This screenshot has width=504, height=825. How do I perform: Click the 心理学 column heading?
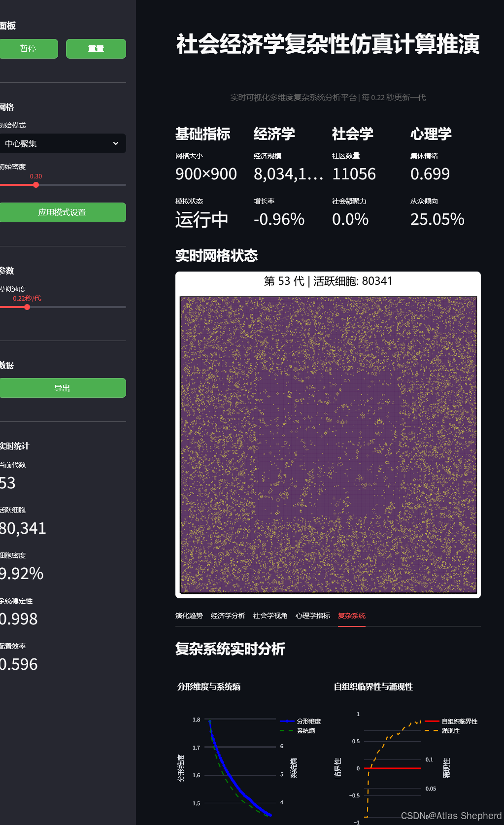[x=431, y=134]
